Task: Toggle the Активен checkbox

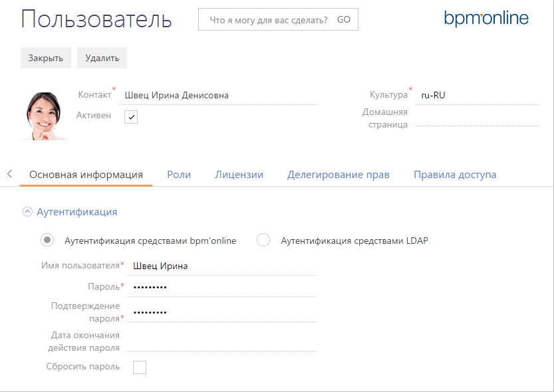Action: tap(131, 117)
